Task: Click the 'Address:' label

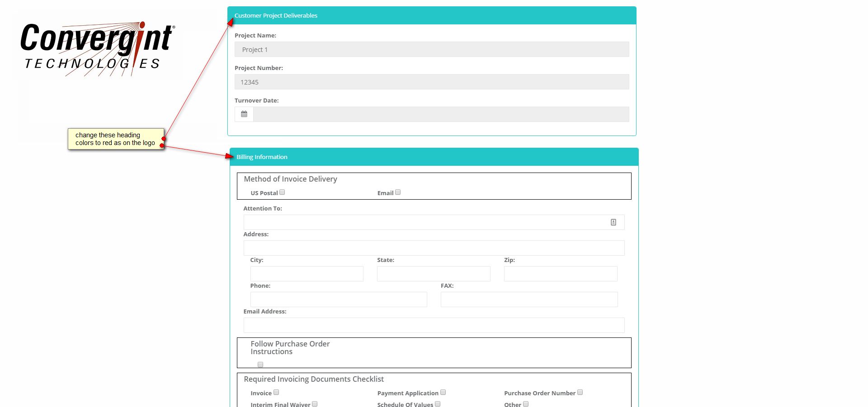Action: (256, 234)
